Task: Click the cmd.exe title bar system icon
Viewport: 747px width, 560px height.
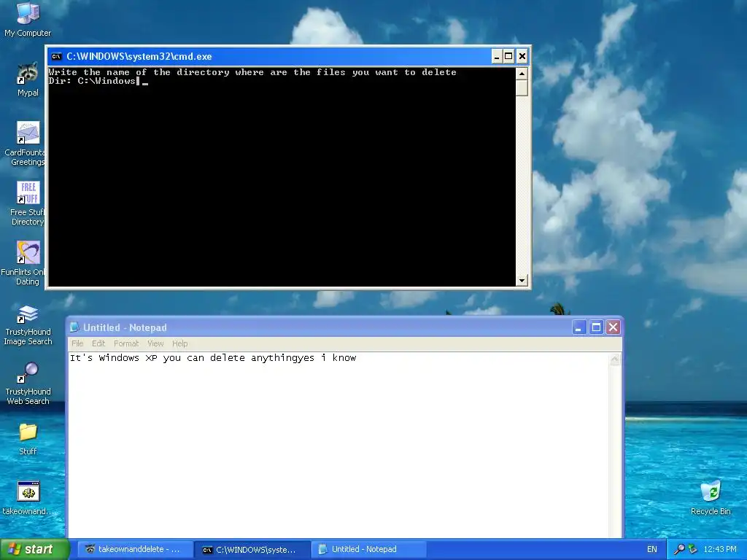Action: coord(57,56)
